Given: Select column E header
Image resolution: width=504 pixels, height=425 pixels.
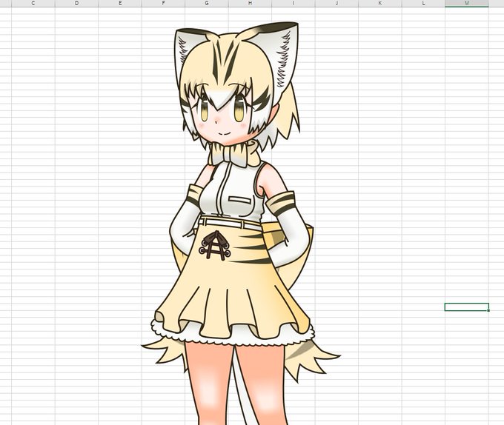Looking at the screenshot, I should coord(120,3).
